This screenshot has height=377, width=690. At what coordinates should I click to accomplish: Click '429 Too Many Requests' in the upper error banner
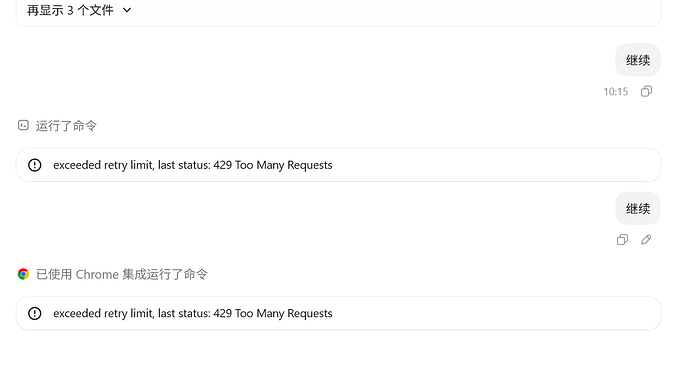[x=273, y=165]
